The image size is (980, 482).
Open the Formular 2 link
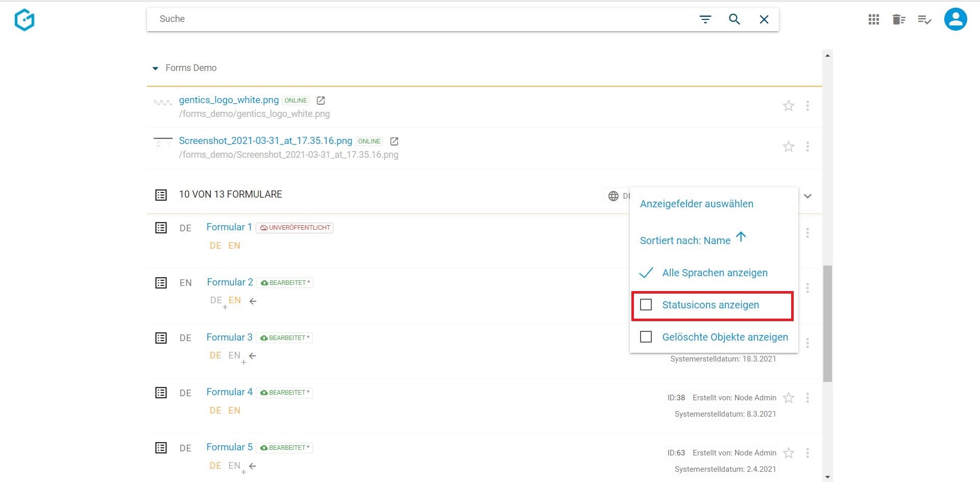coord(230,282)
